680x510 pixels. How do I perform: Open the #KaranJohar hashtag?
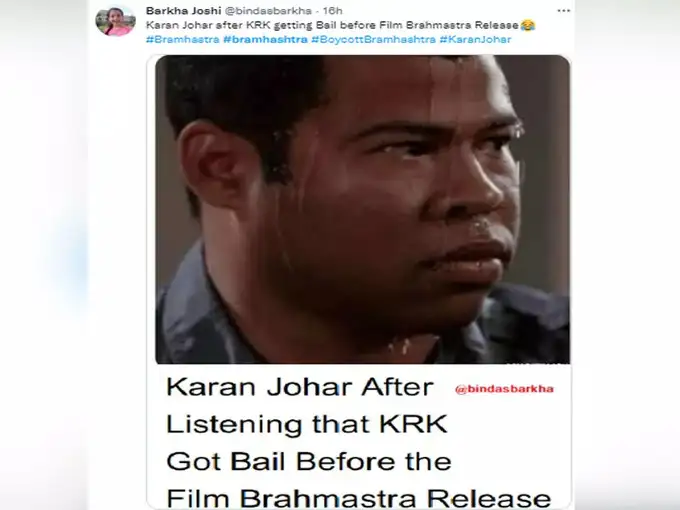click(475, 39)
